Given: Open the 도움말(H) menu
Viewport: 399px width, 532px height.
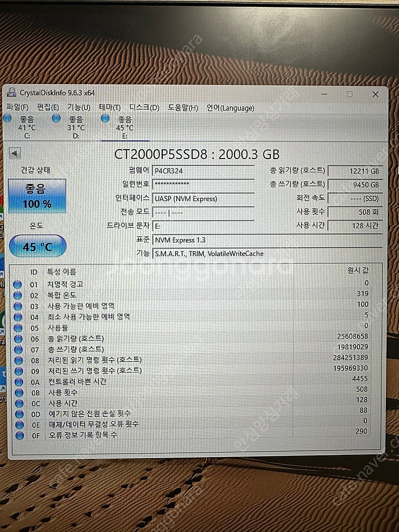Looking at the screenshot, I should pos(183,108).
